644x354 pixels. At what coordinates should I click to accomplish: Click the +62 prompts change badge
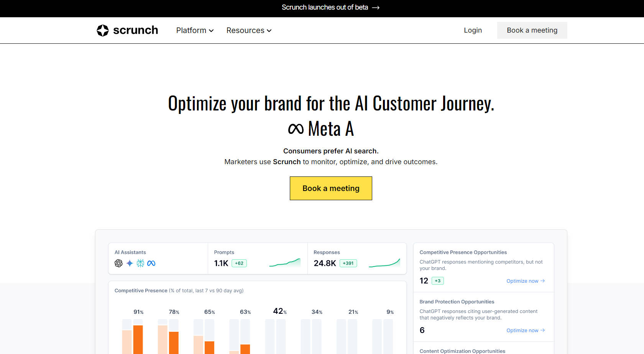click(239, 263)
